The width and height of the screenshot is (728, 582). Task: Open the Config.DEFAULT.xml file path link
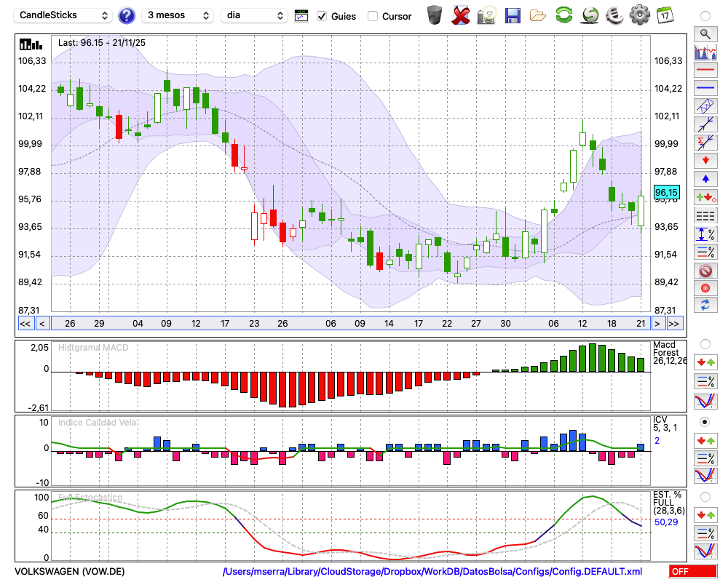coord(432,572)
